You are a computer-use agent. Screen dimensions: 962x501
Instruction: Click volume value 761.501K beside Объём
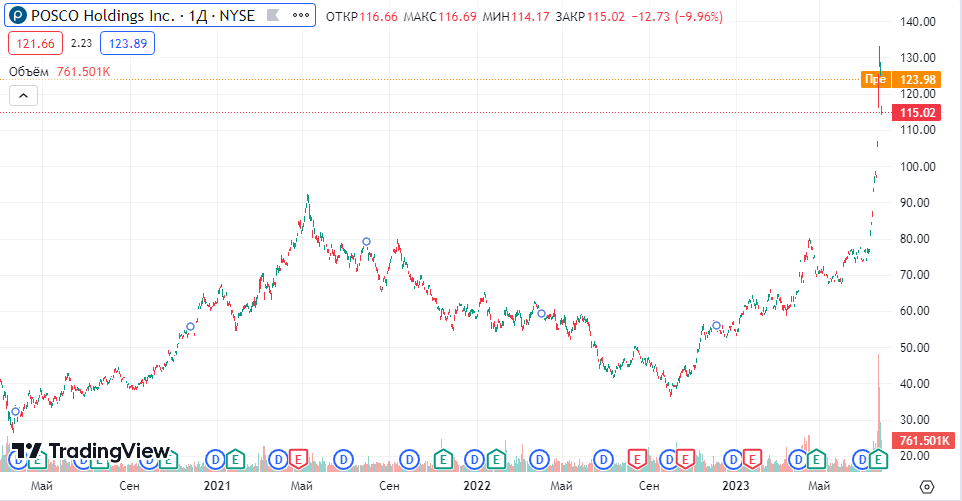tap(83, 72)
